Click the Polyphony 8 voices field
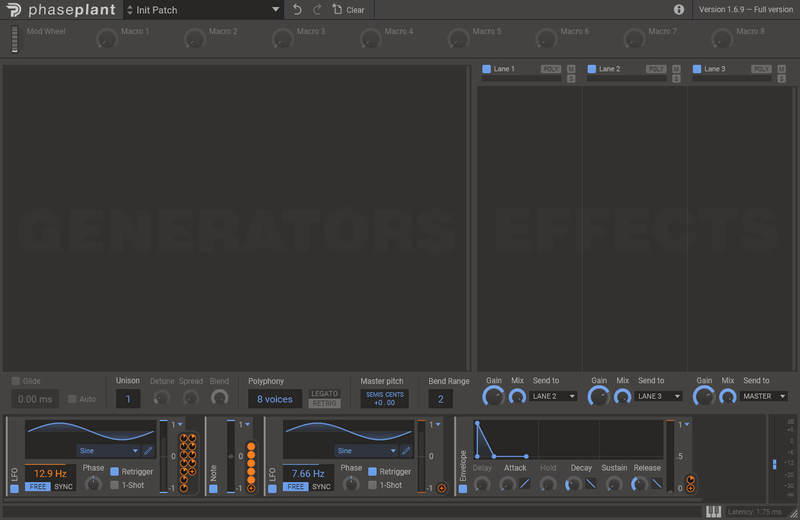 tap(275, 399)
